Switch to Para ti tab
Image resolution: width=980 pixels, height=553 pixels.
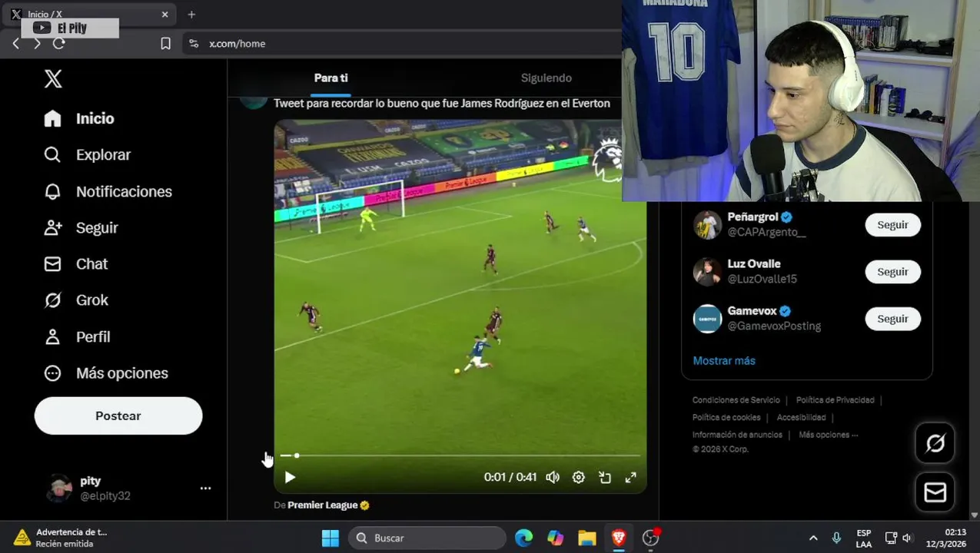click(x=331, y=78)
